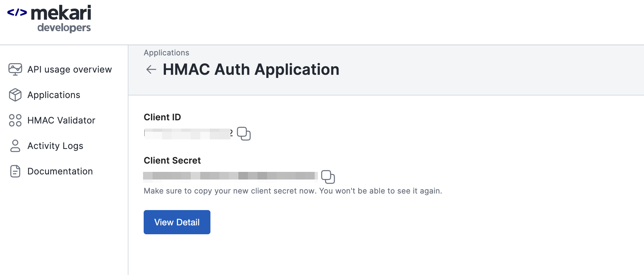Open Activity Logs in sidebar
The height and width of the screenshot is (275, 644).
(x=55, y=146)
